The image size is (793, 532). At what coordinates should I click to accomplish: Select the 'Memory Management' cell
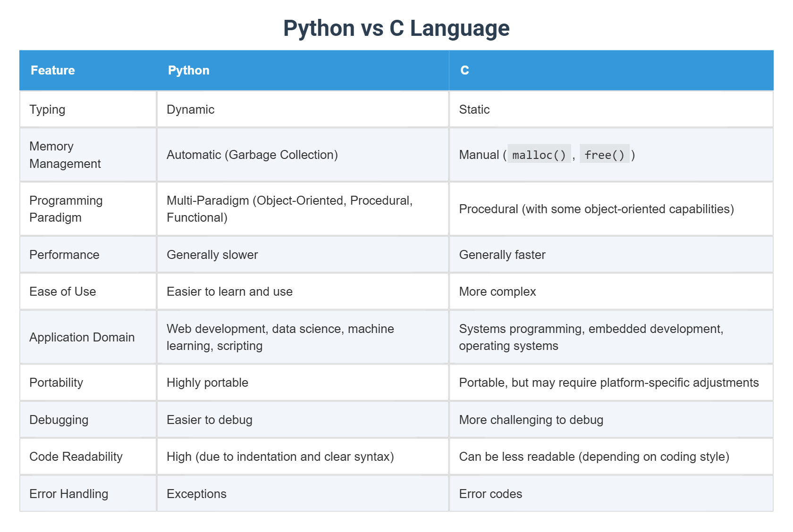88,155
